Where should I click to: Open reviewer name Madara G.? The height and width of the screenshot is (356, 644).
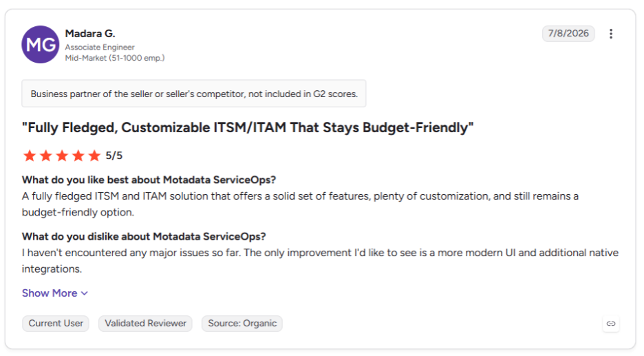[90, 33]
